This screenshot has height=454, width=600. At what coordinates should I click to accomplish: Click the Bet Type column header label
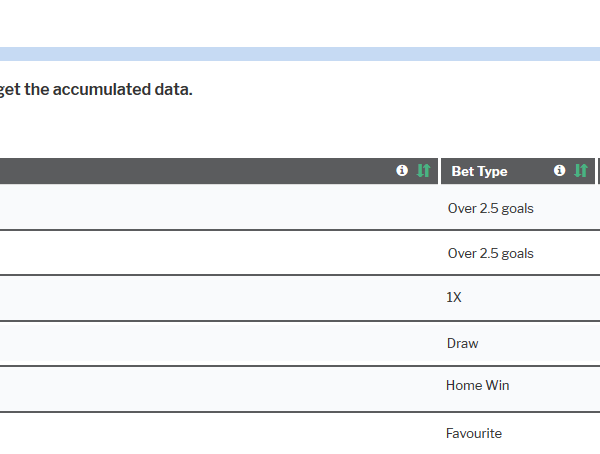[x=479, y=171]
